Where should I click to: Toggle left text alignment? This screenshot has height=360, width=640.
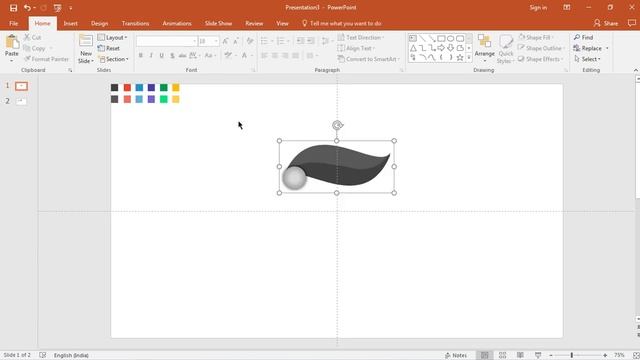264,56
